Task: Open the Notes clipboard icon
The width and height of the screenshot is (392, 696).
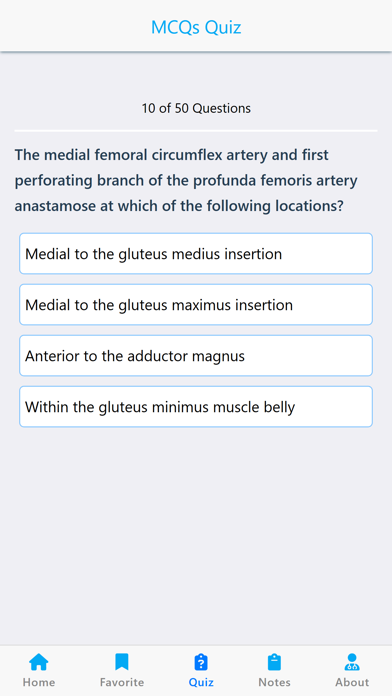Action: pyautogui.click(x=274, y=662)
